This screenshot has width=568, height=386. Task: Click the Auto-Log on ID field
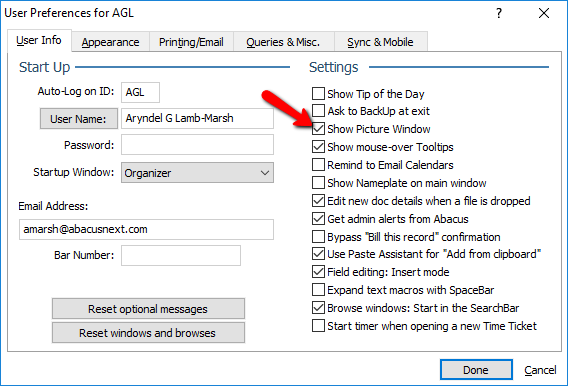[140, 92]
